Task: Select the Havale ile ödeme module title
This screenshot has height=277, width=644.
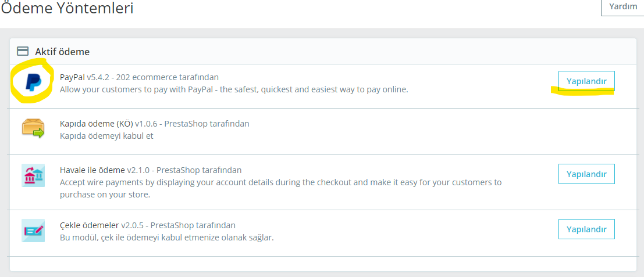Action: (92, 170)
